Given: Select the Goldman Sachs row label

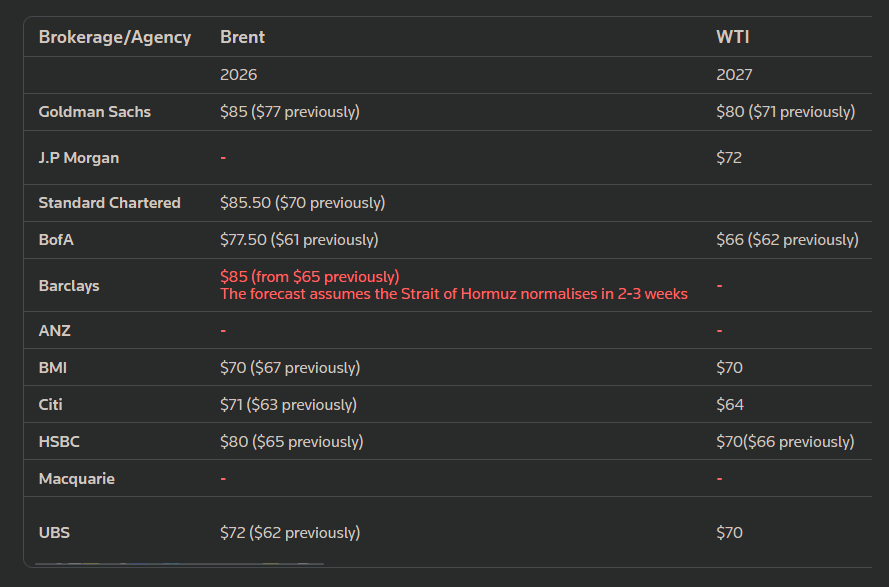Looking at the screenshot, I should [94, 112].
